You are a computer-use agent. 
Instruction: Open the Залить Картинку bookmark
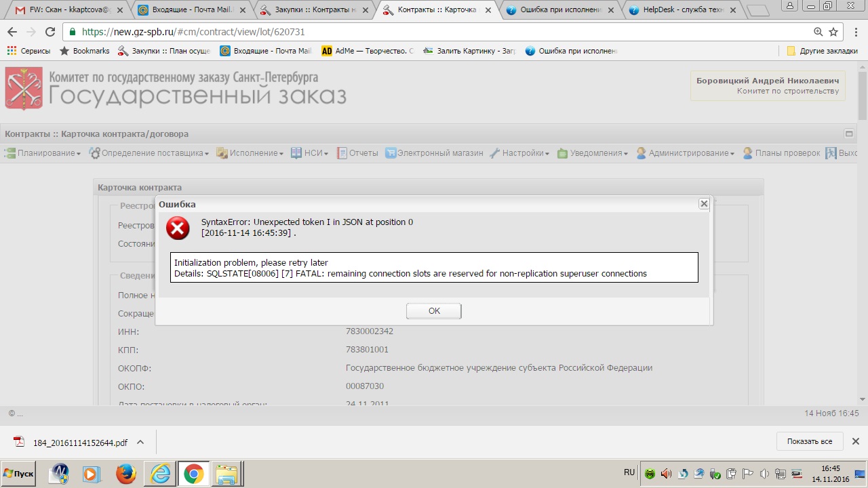[x=469, y=51]
